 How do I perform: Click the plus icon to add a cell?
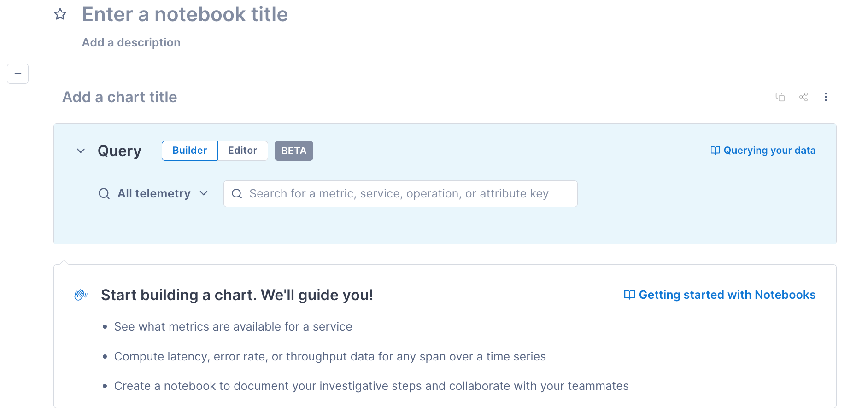pyautogui.click(x=18, y=74)
